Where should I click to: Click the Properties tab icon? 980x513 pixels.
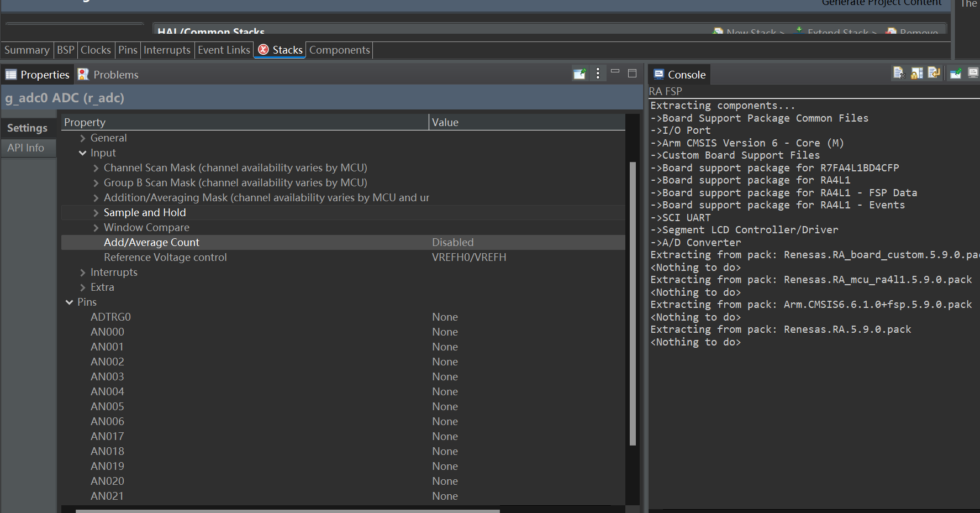tap(10, 75)
